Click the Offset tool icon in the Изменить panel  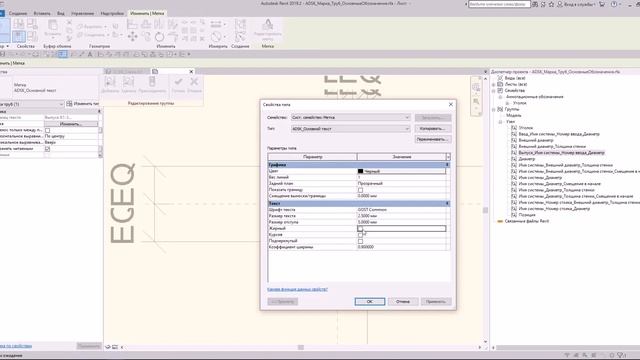(146, 24)
